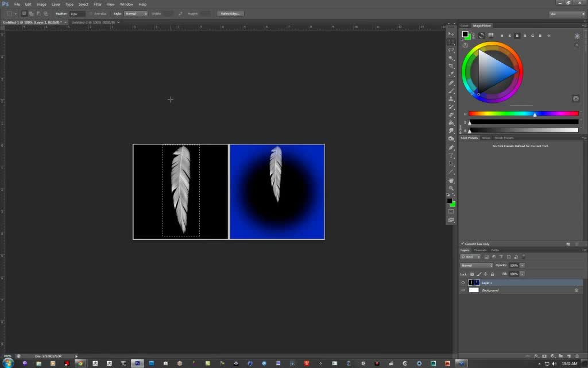Open the layer blend mode dropdown
This screenshot has width=588, height=368.
pyautogui.click(x=476, y=265)
